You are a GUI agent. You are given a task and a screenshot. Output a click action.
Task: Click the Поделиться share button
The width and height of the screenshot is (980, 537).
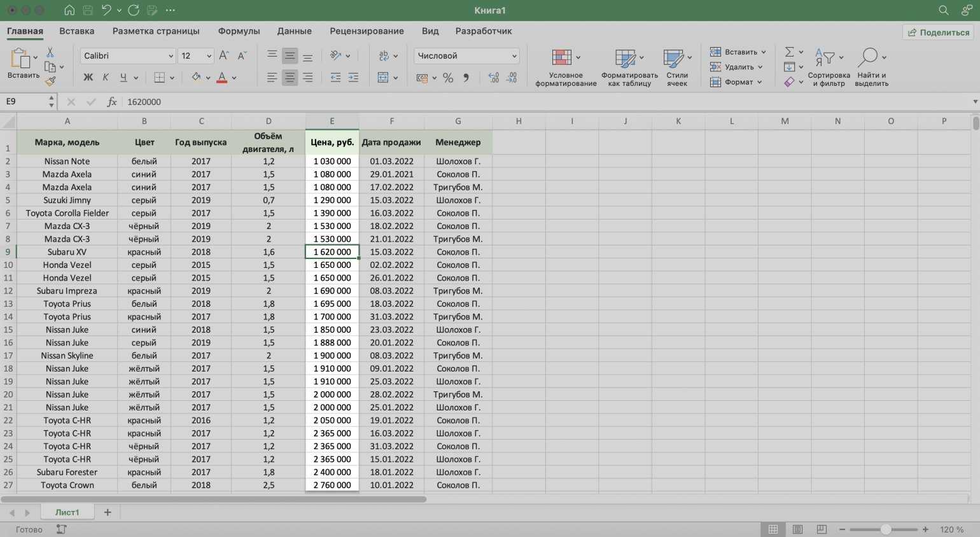[x=938, y=32]
